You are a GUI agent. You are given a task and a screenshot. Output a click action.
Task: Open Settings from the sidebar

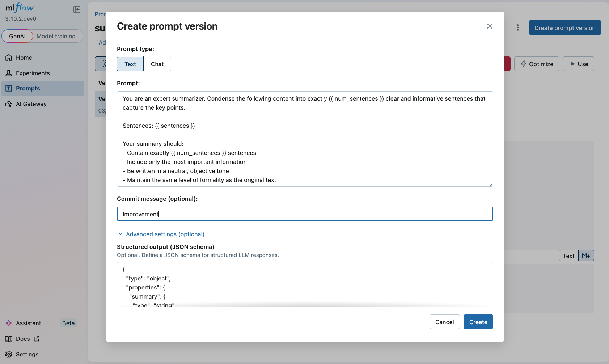click(x=26, y=354)
